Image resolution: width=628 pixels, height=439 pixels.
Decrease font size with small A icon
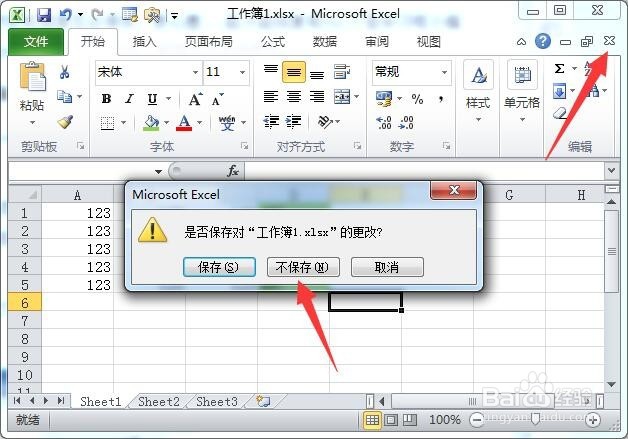click(217, 99)
